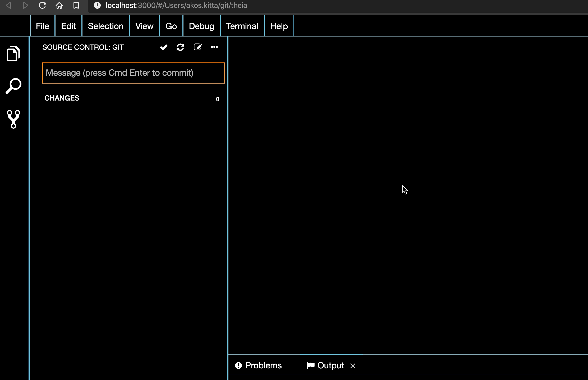Open the Source Control panel icon
The width and height of the screenshot is (588, 380).
[13, 119]
